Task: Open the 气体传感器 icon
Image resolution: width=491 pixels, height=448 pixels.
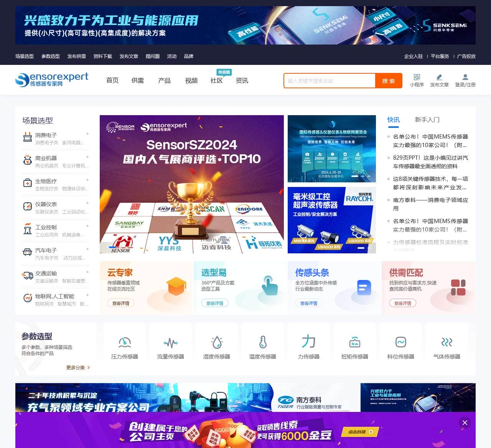Action: 447,342
